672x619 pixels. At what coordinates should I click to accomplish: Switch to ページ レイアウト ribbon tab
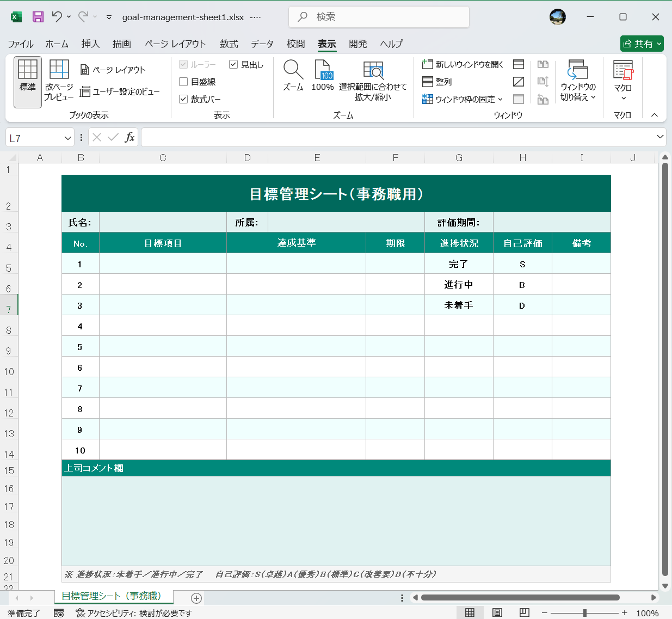coord(175,44)
